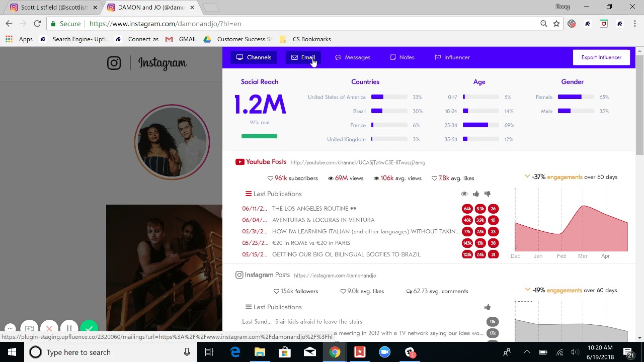The height and width of the screenshot is (362, 644).
Task: Click the green 97% real progress bar
Action: [259, 136]
